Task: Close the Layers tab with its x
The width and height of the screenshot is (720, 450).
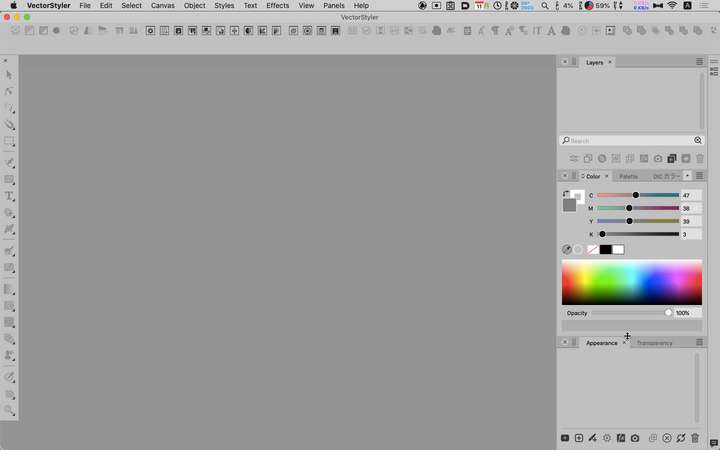Action: [x=610, y=62]
